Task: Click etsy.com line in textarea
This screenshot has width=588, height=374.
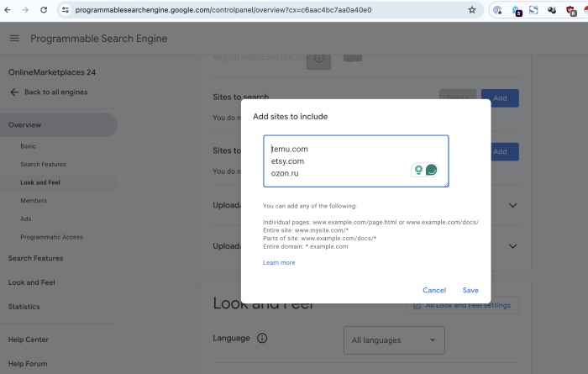Action: [287, 161]
